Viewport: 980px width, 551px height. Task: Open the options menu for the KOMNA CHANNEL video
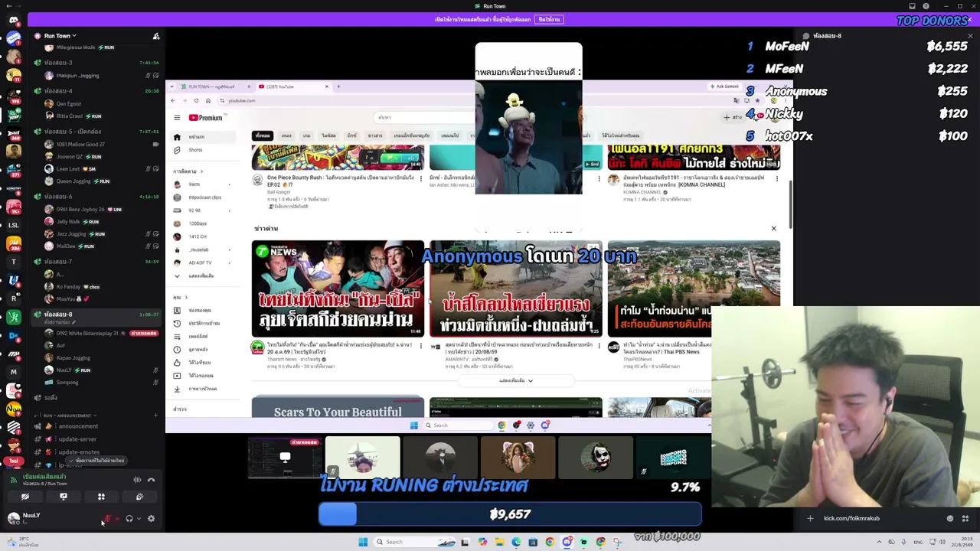[x=776, y=179]
